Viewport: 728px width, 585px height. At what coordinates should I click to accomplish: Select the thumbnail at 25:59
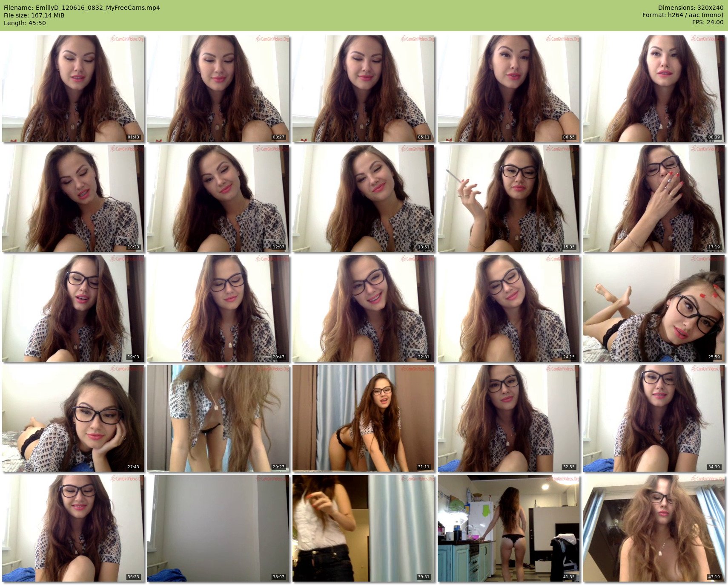pos(653,308)
